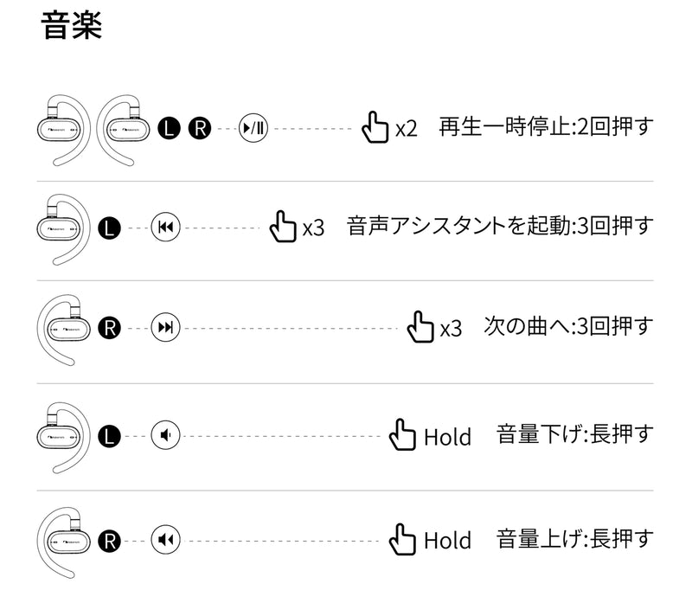Viewport: 692px width, 616px height.
Task: Click the next track circle icon
Action: [x=165, y=328]
